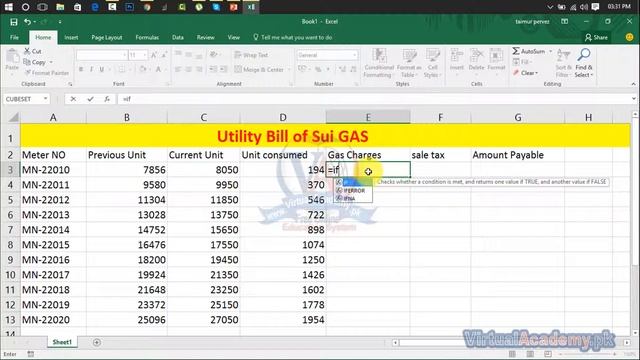Open the font size dropdown showing 11
The image size is (640, 360).
(x=138, y=55)
